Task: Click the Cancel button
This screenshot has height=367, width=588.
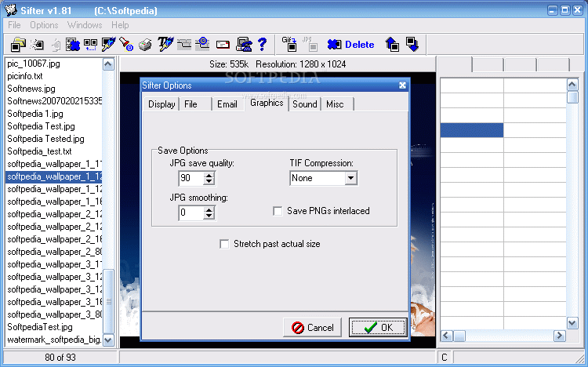Action: click(x=312, y=328)
